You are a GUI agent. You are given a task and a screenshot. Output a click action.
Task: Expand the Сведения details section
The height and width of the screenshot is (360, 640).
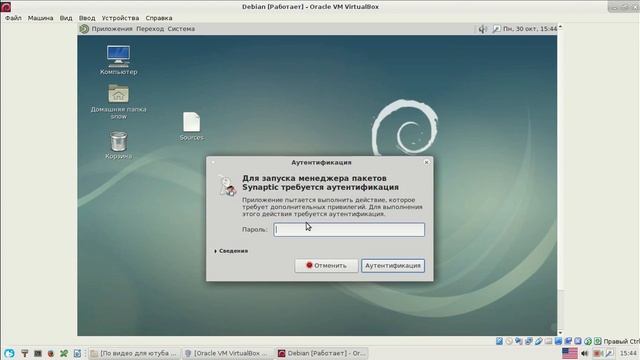(x=231, y=251)
